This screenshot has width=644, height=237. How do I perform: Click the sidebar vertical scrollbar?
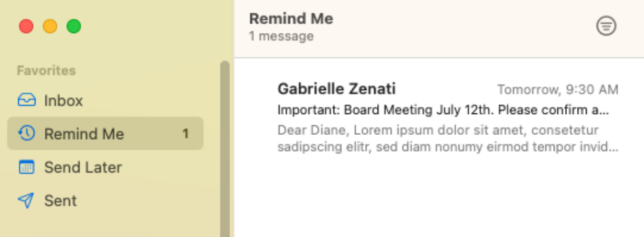(225, 149)
